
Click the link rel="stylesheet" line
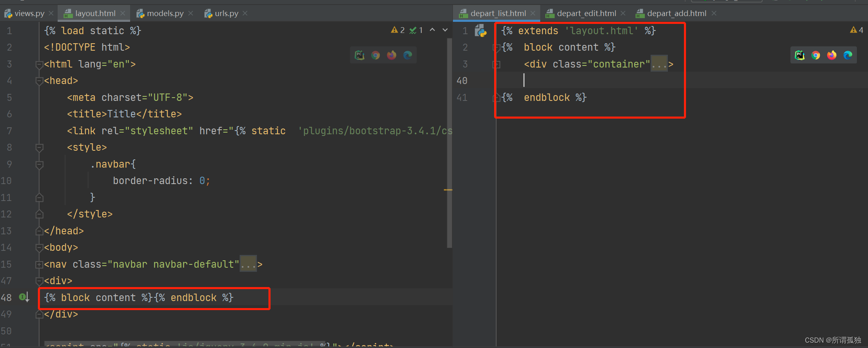tap(259, 131)
